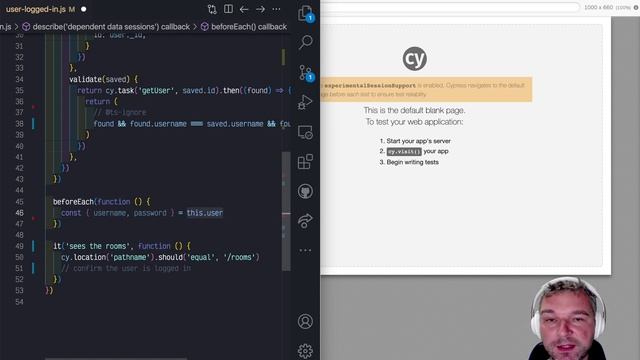Image resolution: width=640 pixels, height=360 pixels.
Task: Click the found.username comparison line
Action: (x=192, y=124)
